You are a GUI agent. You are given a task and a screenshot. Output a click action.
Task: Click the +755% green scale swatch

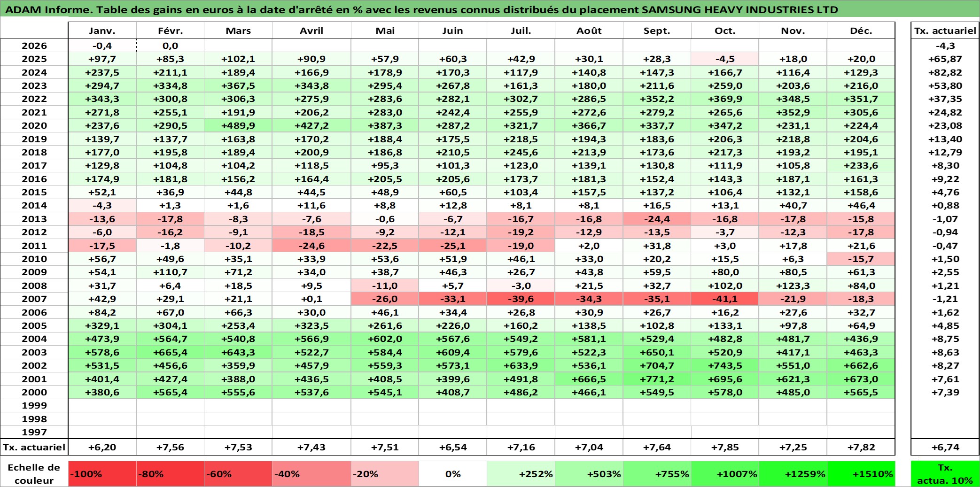[657, 474]
